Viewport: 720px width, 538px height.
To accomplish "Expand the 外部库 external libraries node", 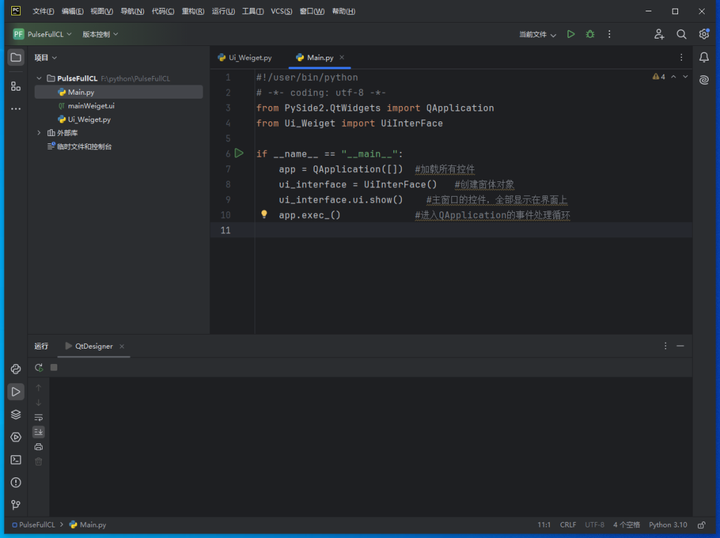I will tap(39, 133).
